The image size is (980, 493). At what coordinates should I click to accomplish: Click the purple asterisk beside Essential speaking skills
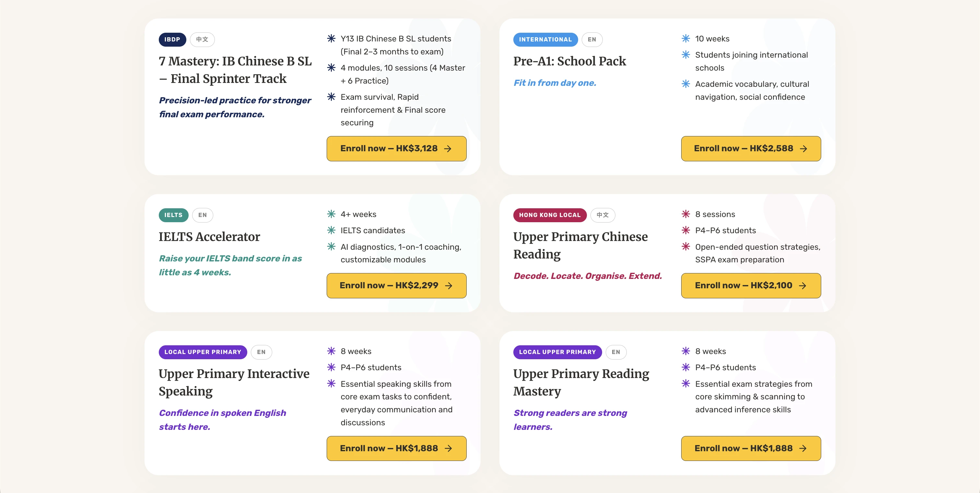click(x=331, y=384)
